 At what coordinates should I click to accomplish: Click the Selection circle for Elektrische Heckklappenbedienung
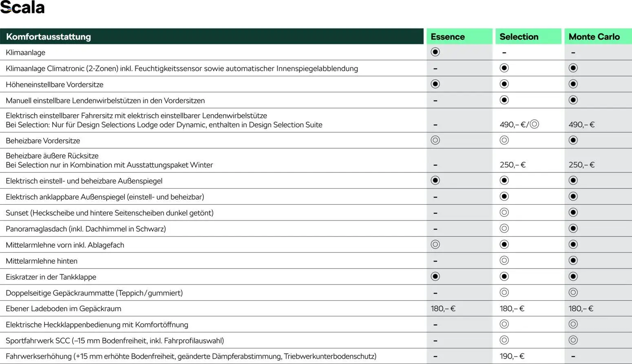coord(504,324)
